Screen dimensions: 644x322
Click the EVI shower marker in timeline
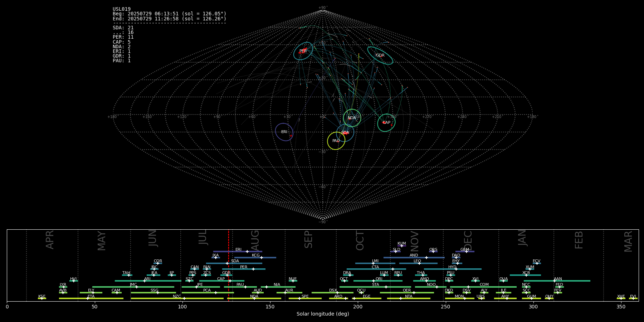click(x=633, y=298)
